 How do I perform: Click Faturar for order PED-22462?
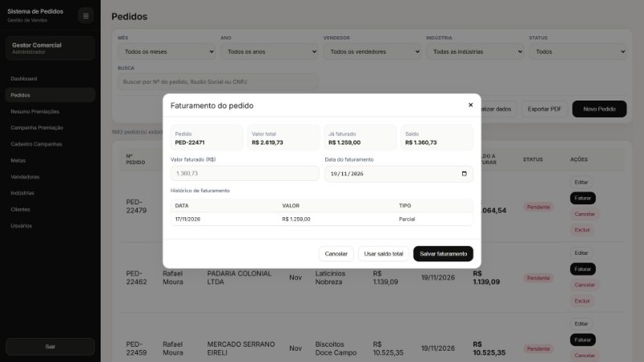(x=582, y=269)
